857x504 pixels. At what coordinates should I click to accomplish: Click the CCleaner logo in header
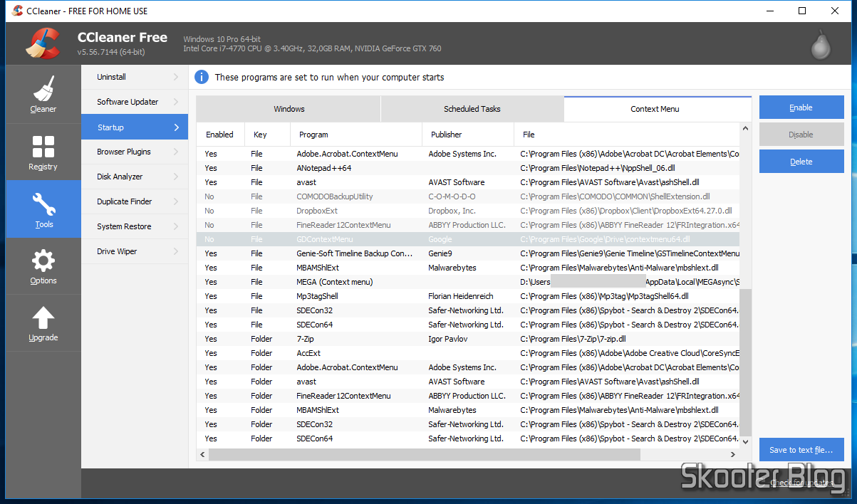coord(42,43)
